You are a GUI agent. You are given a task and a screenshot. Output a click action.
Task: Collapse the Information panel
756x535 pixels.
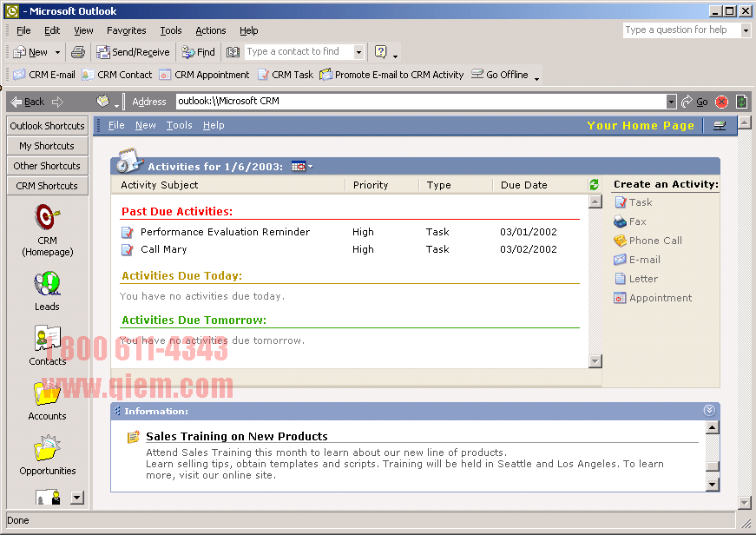coord(709,410)
